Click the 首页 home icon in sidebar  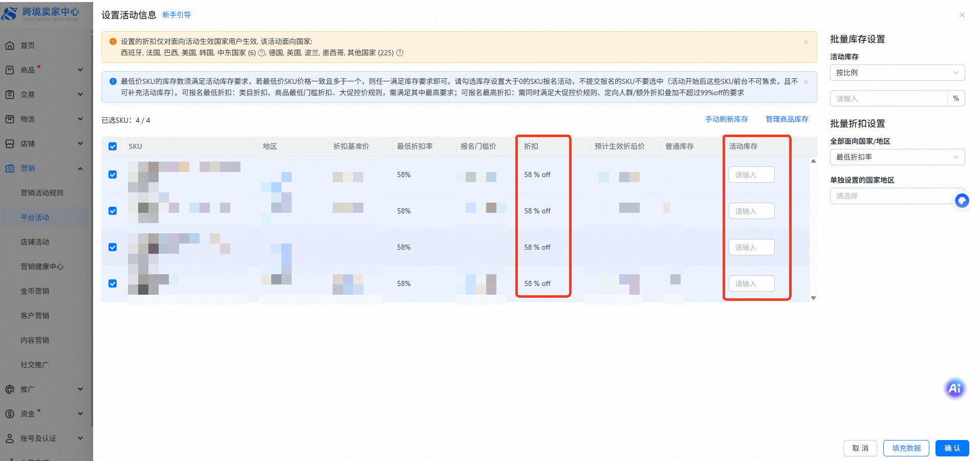(x=10, y=46)
